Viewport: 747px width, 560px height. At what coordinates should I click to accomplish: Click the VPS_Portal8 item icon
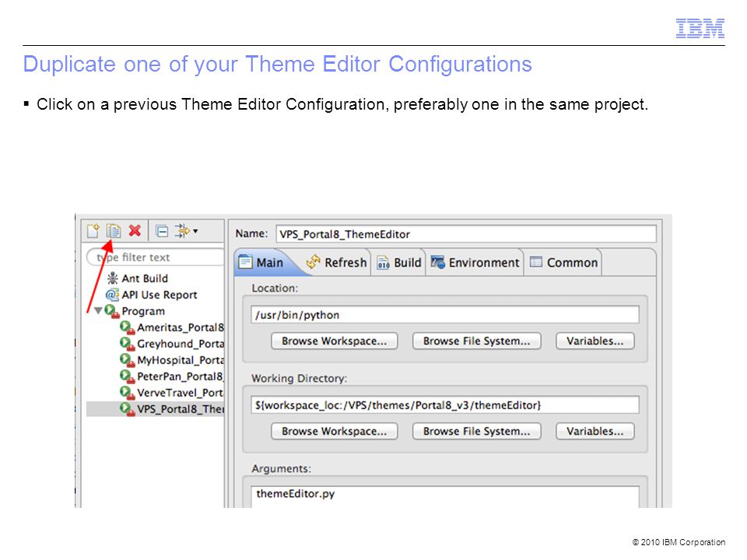pos(127,409)
